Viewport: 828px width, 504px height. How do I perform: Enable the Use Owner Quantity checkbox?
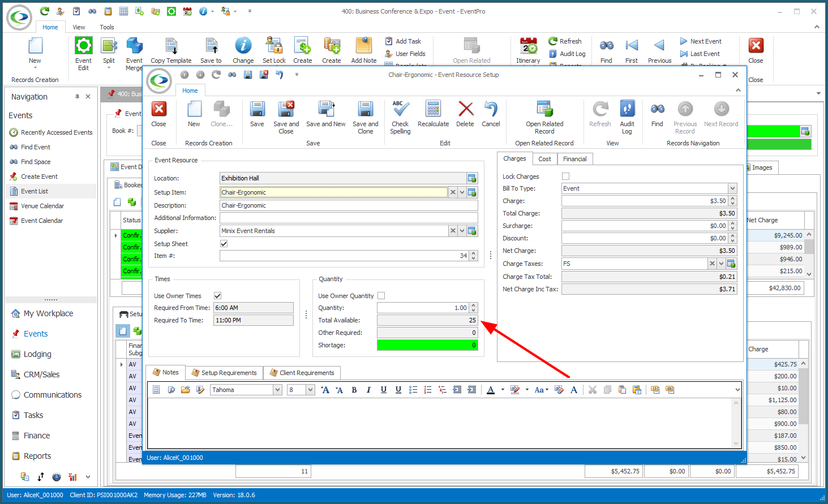pos(381,296)
